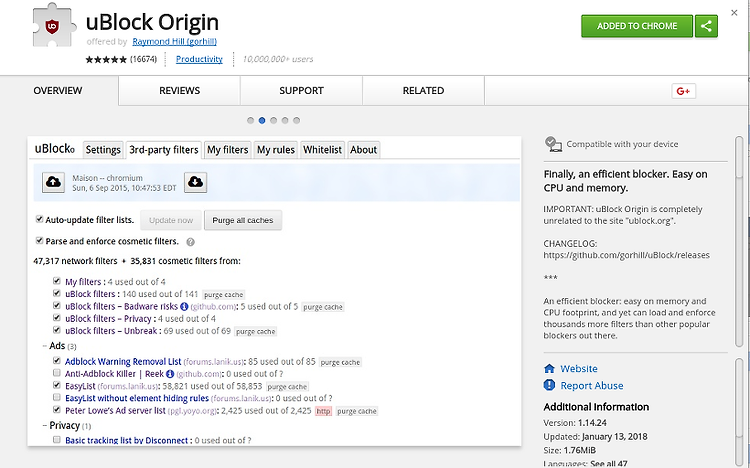Click info icon beside Badware risks
The height and width of the screenshot is (468, 750).
tap(184, 306)
